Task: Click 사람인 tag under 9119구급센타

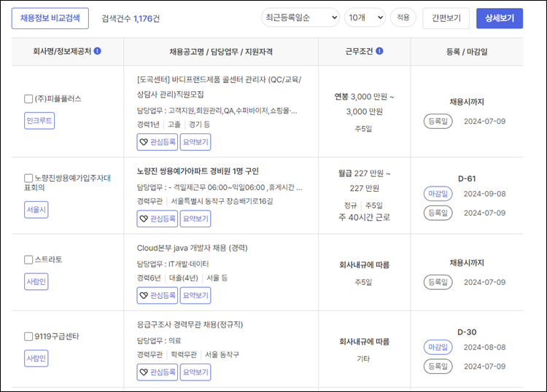Action: (36, 358)
